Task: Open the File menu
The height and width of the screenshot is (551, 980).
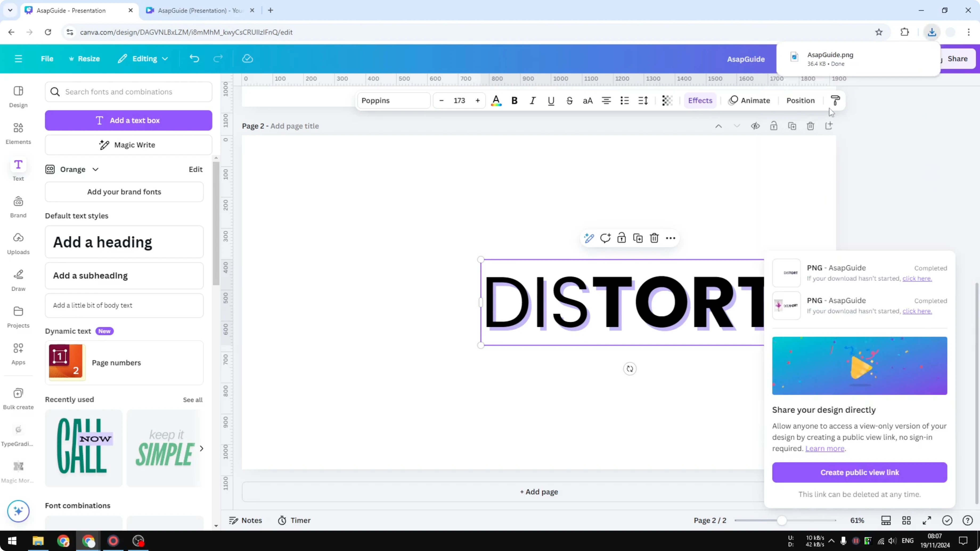Action: 47,59
